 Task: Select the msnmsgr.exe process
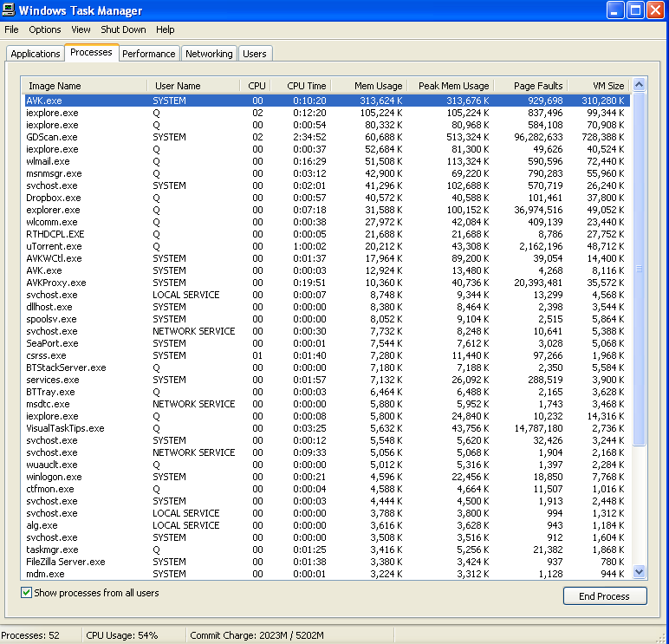327,173
